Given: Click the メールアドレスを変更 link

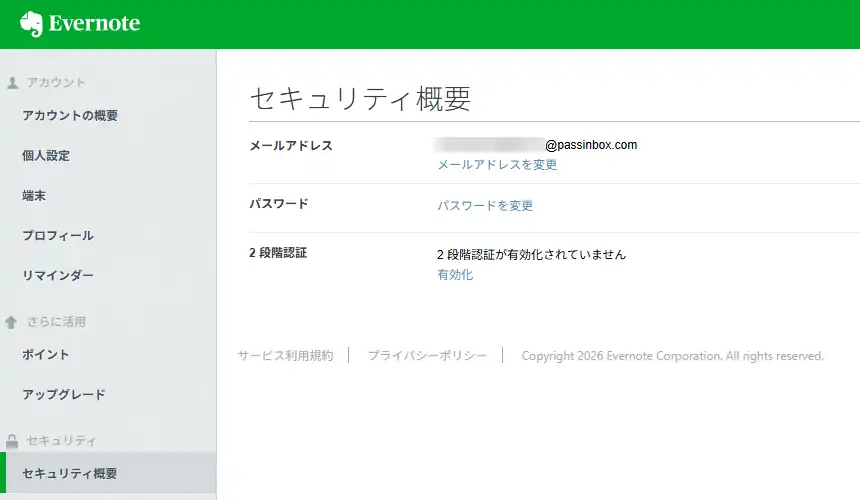Looking at the screenshot, I should pos(497,165).
